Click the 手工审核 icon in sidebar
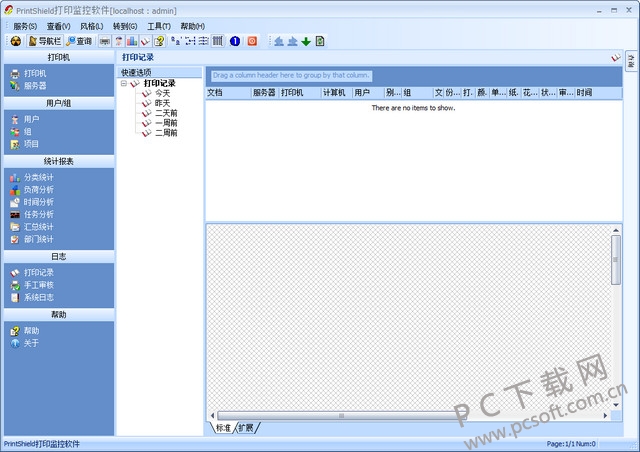Screen dimensions: 640x452 (x=15, y=285)
